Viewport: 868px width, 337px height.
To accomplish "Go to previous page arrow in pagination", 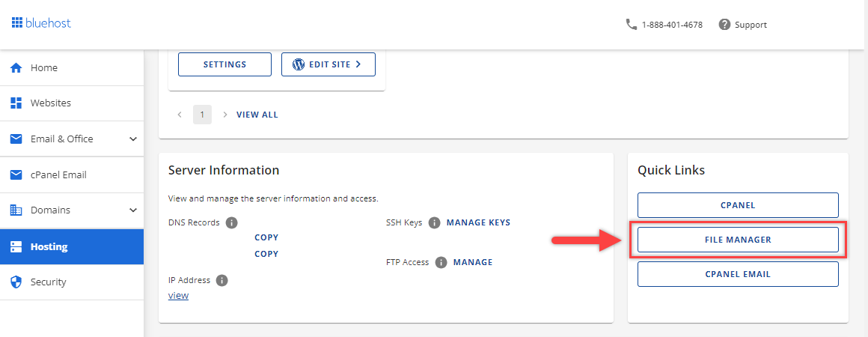I will point(180,115).
